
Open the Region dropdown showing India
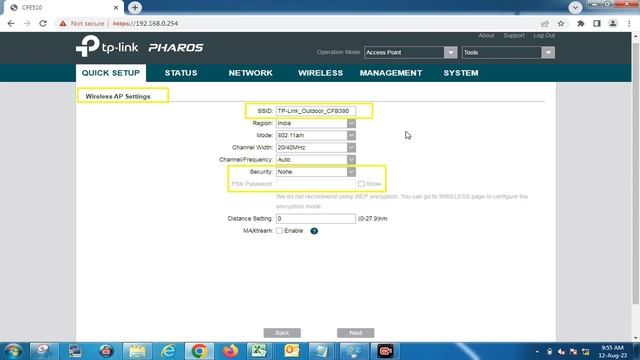(316, 123)
